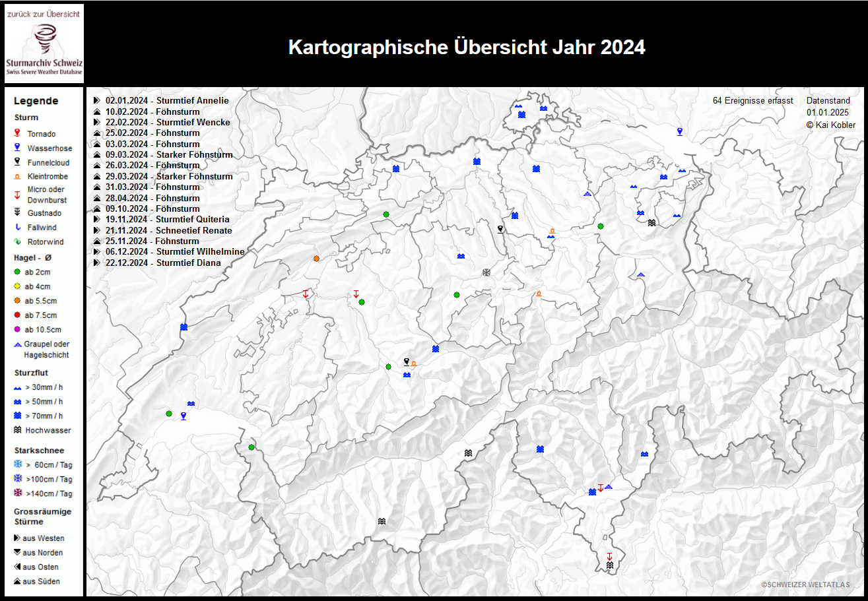
Task: Select the '> 60cm / Tag' snowflake icon
Action: pos(18,464)
